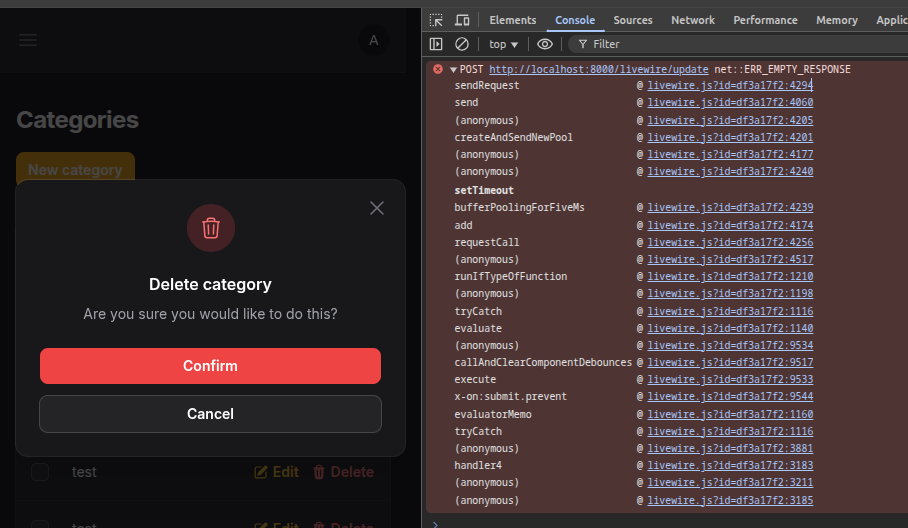Open the Network tab
The image size is (908, 528).
pos(692,20)
